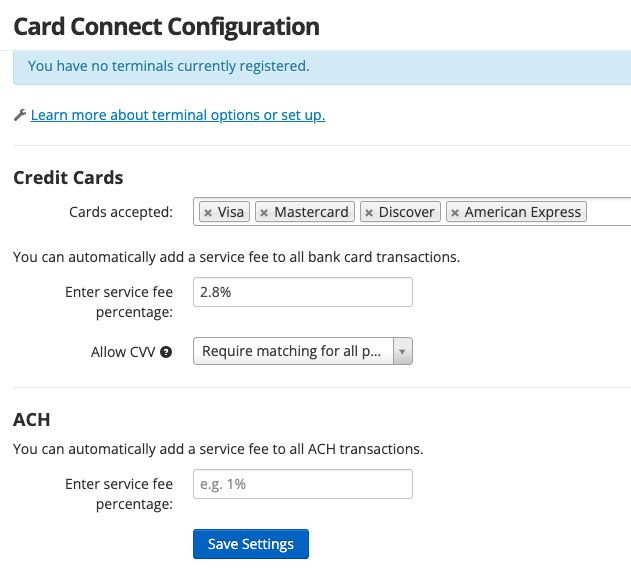Click the Discover card tag
The image size is (631, 579).
[x=400, y=212]
